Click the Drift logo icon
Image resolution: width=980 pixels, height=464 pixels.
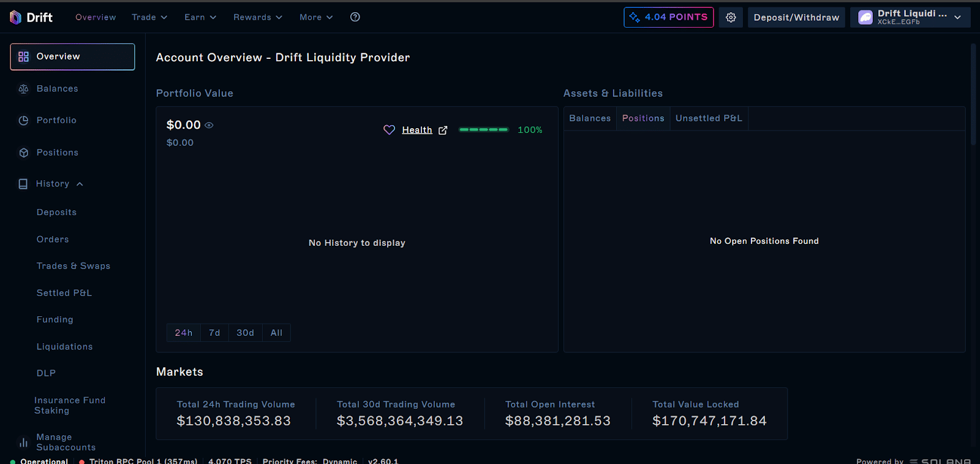pyautogui.click(x=15, y=17)
